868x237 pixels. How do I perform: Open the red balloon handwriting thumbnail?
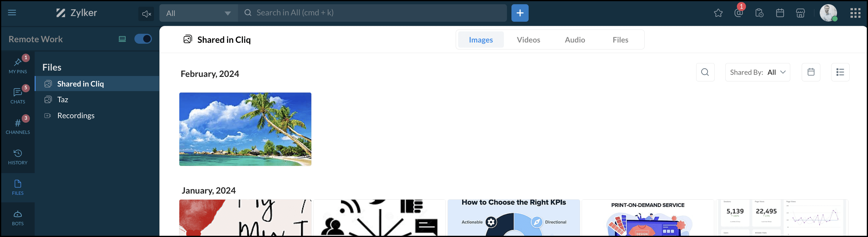coord(245,217)
